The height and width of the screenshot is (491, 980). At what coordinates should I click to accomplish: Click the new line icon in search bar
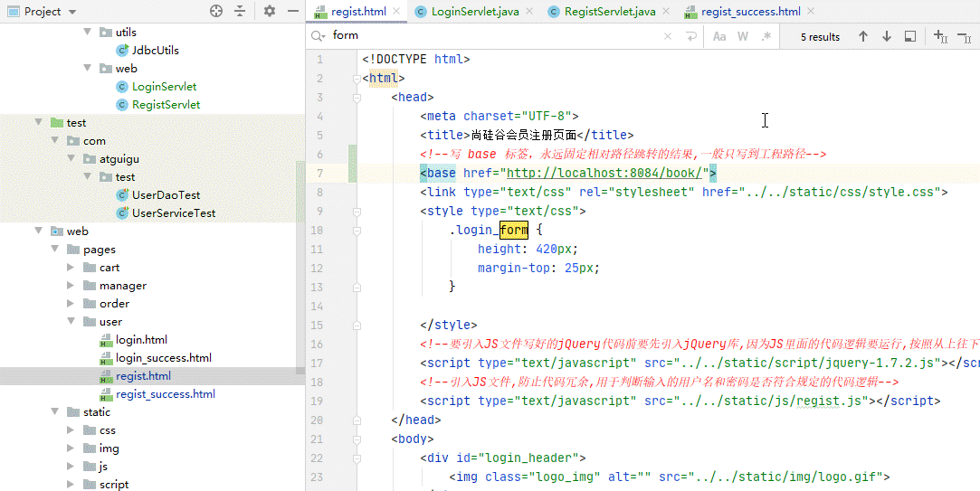[x=690, y=36]
